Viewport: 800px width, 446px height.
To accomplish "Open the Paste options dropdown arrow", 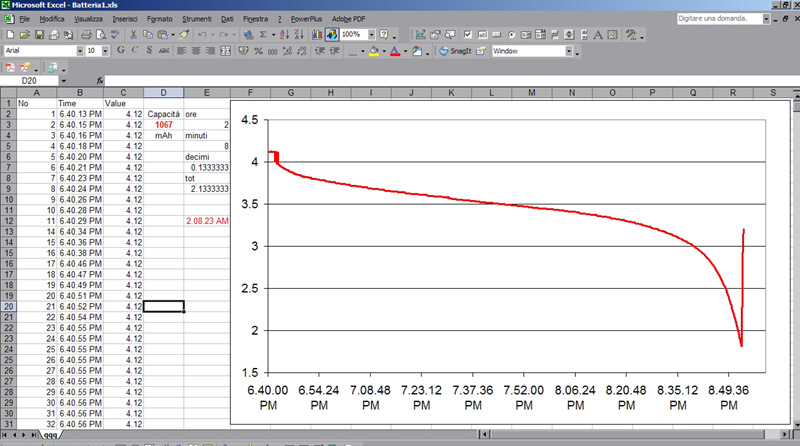I will point(173,35).
